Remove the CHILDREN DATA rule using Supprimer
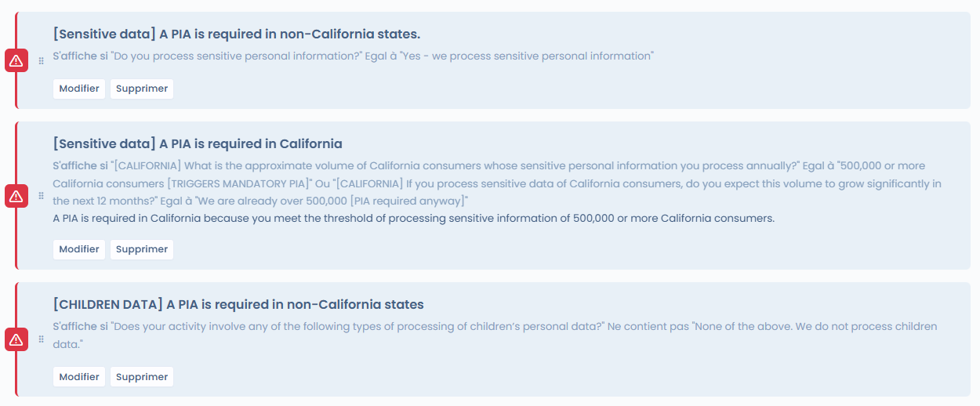The width and height of the screenshot is (980, 406). pos(142,377)
